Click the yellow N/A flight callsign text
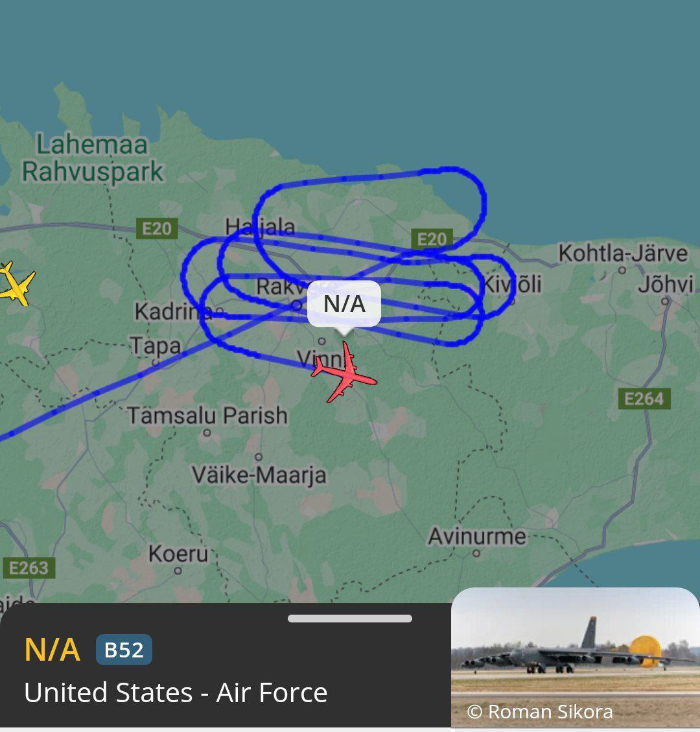 (52, 650)
